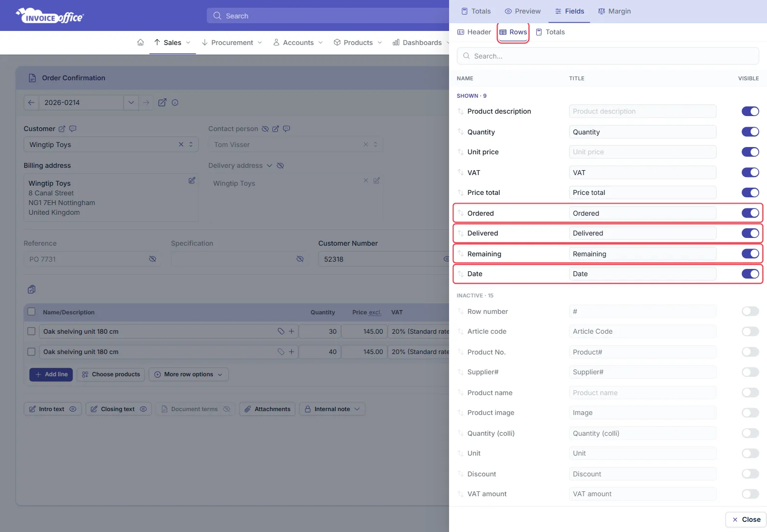
Task: Expand the Procurement menu
Action: [x=232, y=43]
